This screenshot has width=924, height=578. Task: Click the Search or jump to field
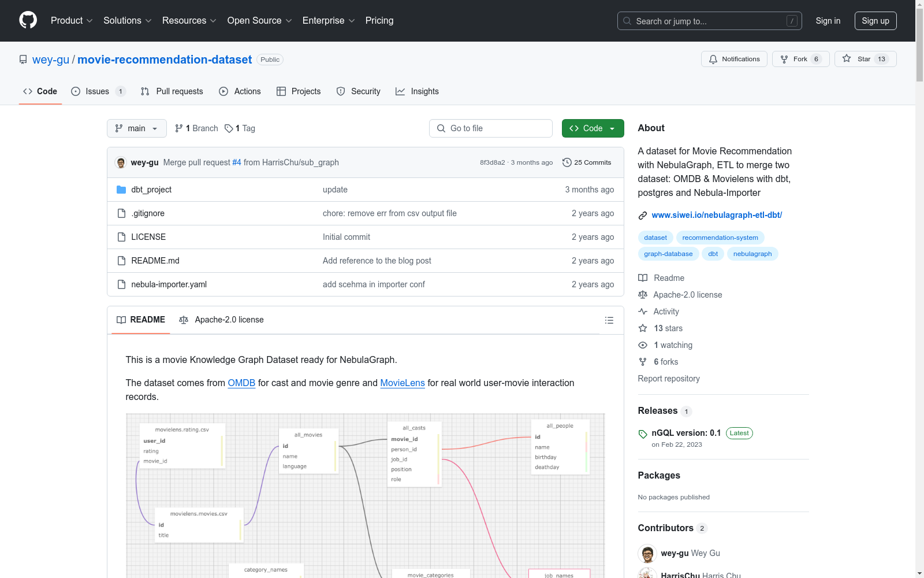coord(710,21)
